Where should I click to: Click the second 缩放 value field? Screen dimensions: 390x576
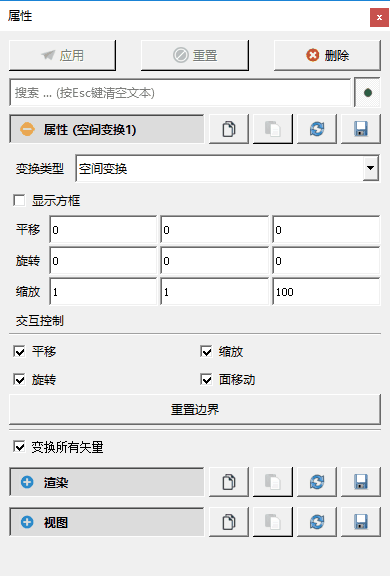point(214,292)
